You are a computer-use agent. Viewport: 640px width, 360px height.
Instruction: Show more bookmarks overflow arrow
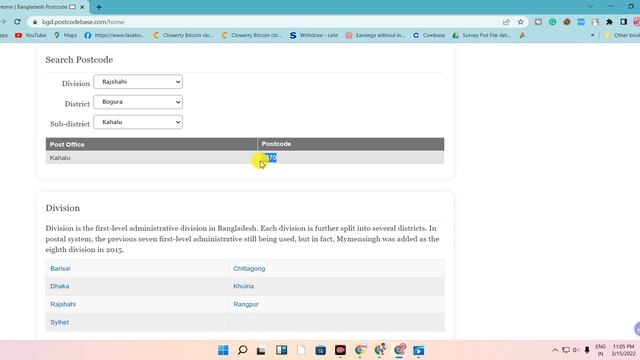592,36
